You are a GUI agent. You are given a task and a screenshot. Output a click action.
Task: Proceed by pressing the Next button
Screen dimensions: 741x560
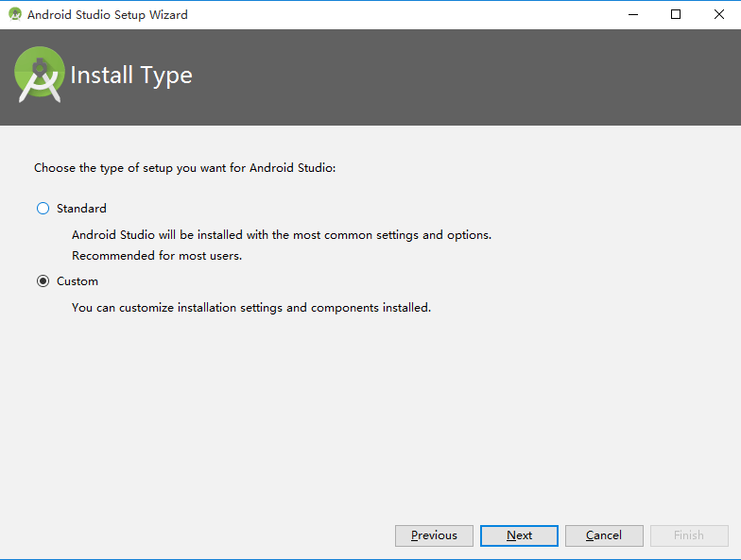pyautogui.click(x=519, y=535)
